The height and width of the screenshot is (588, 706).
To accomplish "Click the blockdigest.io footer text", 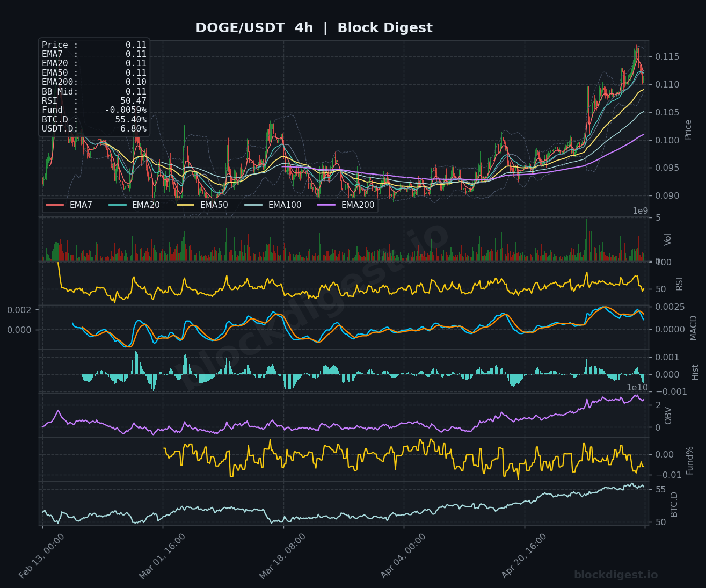I will (616, 575).
